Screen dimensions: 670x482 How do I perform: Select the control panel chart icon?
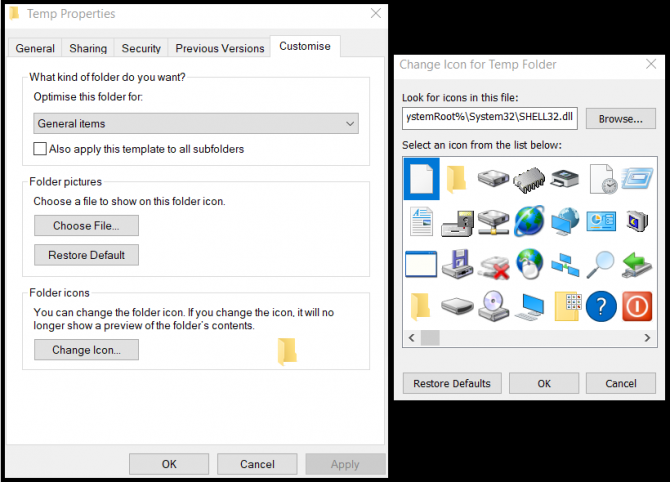coord(601,221)
